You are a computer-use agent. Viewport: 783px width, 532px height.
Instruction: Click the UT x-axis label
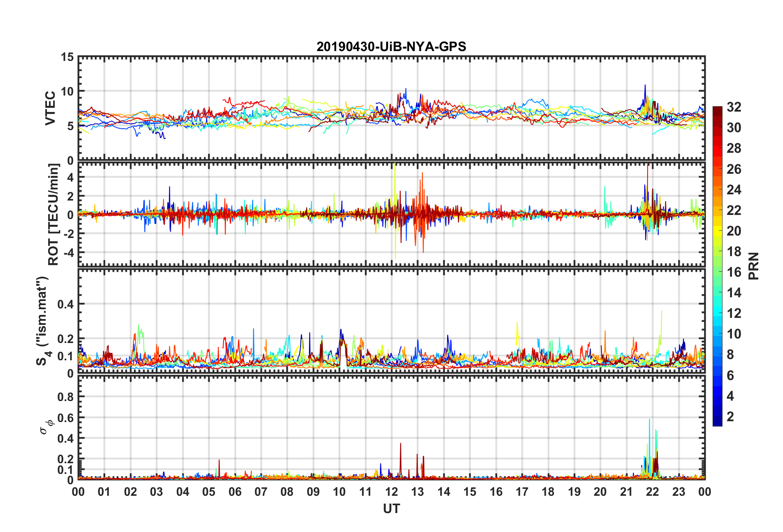point(391,509)
